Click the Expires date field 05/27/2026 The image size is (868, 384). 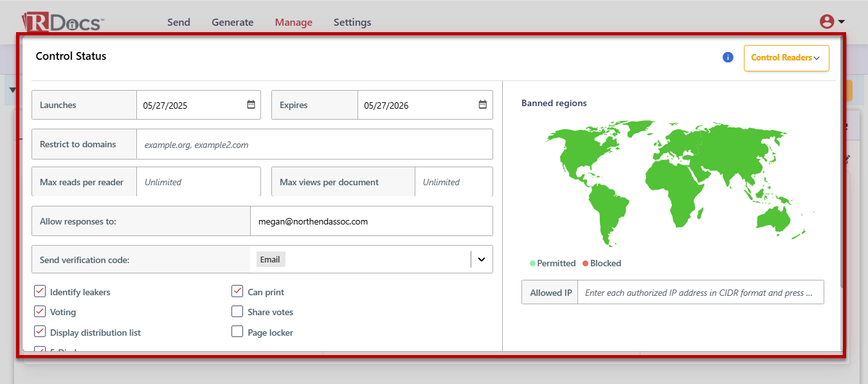[425, 105]
